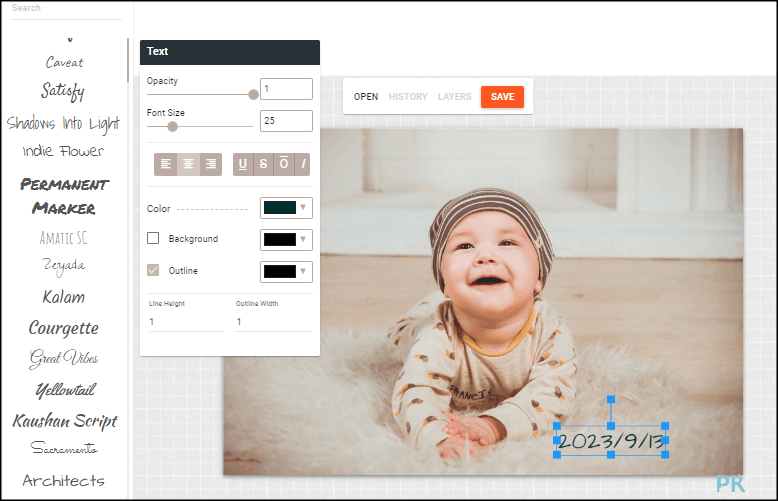
Task: Click the Font Size value field
Action: point(286,121)
